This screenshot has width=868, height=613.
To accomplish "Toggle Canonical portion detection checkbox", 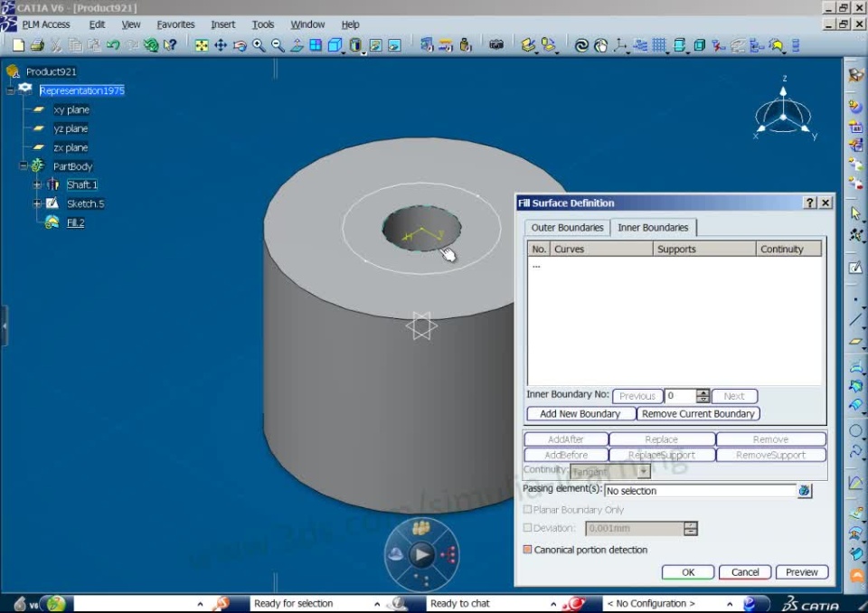I will 527,550.
